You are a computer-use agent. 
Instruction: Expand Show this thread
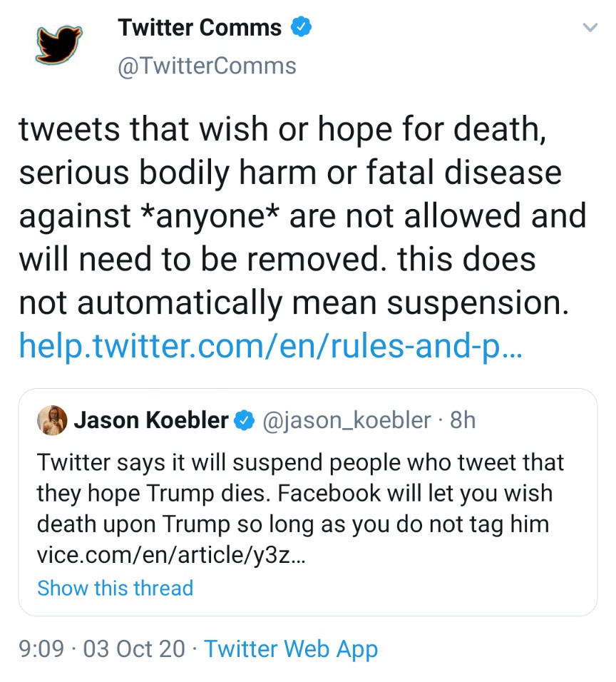115,589
